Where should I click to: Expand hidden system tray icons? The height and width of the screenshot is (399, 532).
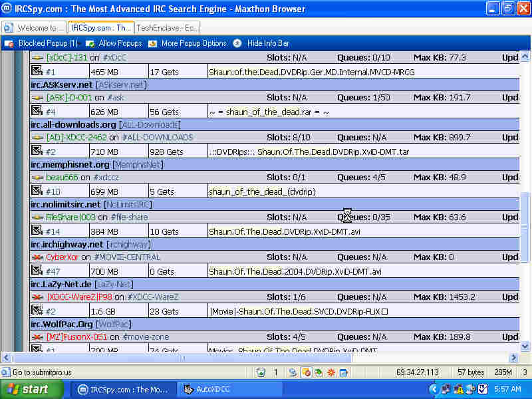434,389
